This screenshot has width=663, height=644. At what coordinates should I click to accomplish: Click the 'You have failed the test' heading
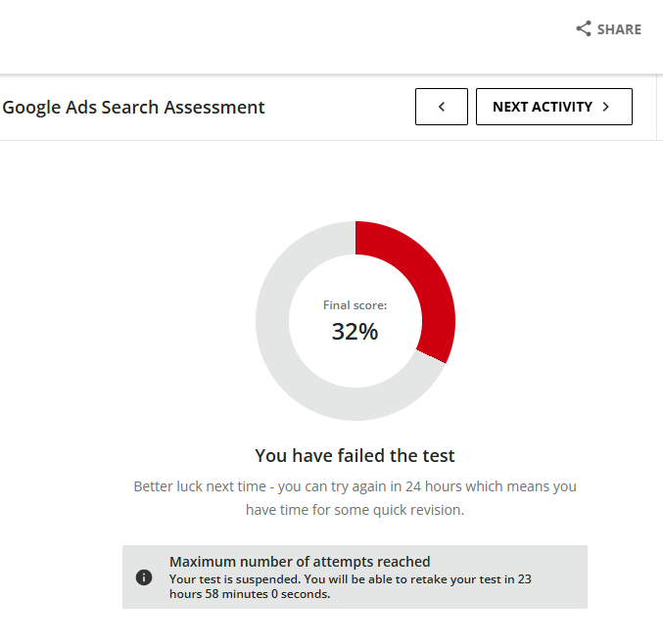(355, 456)
